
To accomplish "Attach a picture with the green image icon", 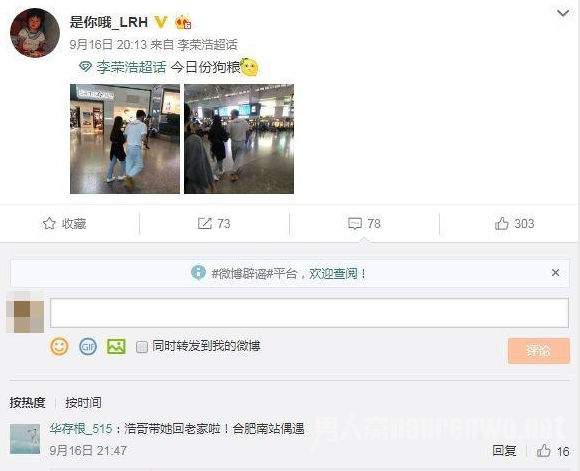I will tap(116, 347).
